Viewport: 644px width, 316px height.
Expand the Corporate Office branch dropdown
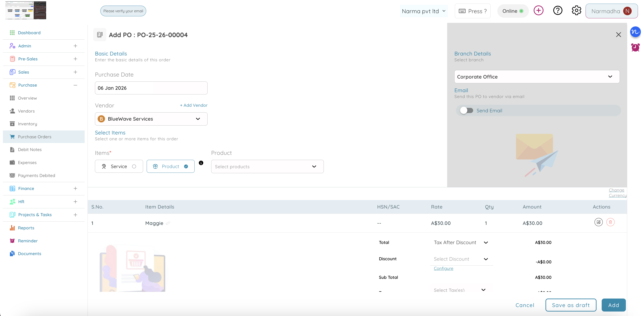537,77
